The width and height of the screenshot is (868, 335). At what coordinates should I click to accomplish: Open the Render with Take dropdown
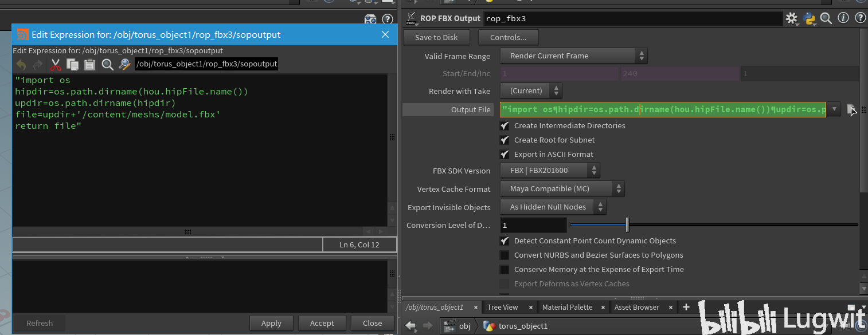pyautogui.click(x=531, y=90)
